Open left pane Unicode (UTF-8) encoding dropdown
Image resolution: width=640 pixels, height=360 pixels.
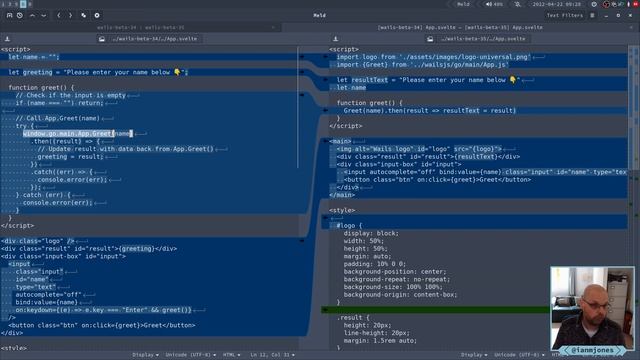coord(190,355)
